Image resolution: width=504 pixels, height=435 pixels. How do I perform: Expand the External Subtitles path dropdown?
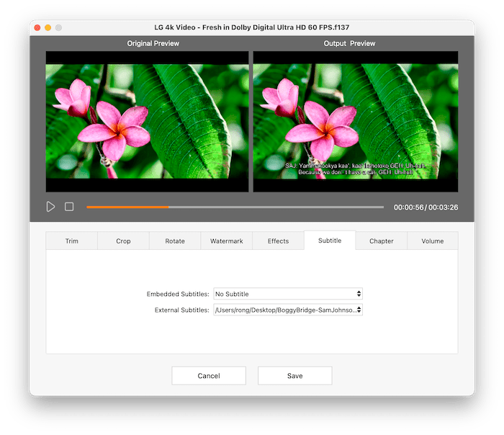tap(288, 310)
